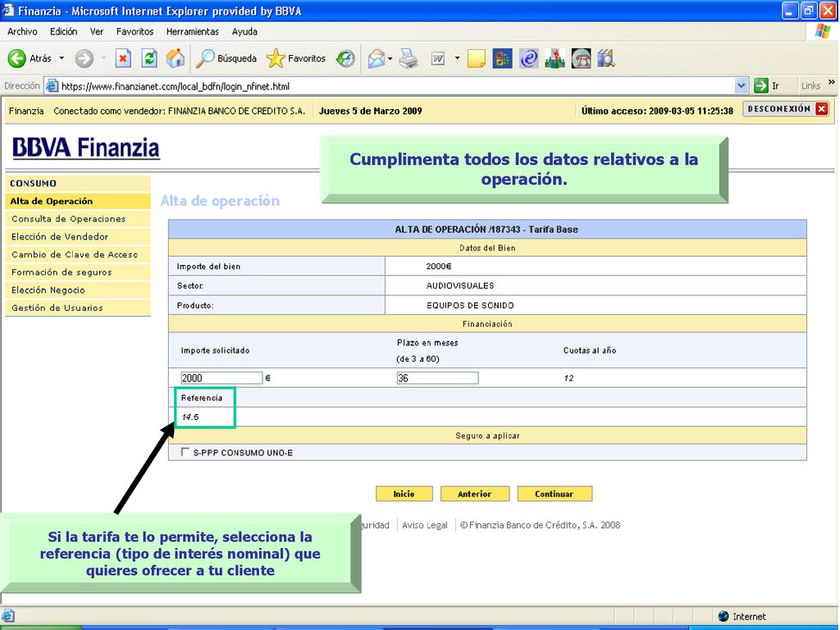Click the BBVA Finanzia logo
Image resolution: width=840 pixels, height=630 pixels.
pyautogui.click(x=85, y=148)
